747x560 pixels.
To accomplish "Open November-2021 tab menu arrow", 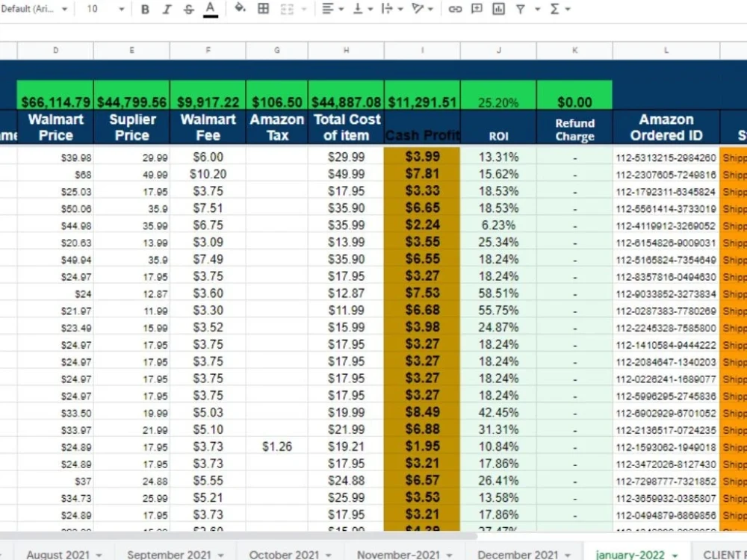I will pyautogui.click(x=449, y=556).
